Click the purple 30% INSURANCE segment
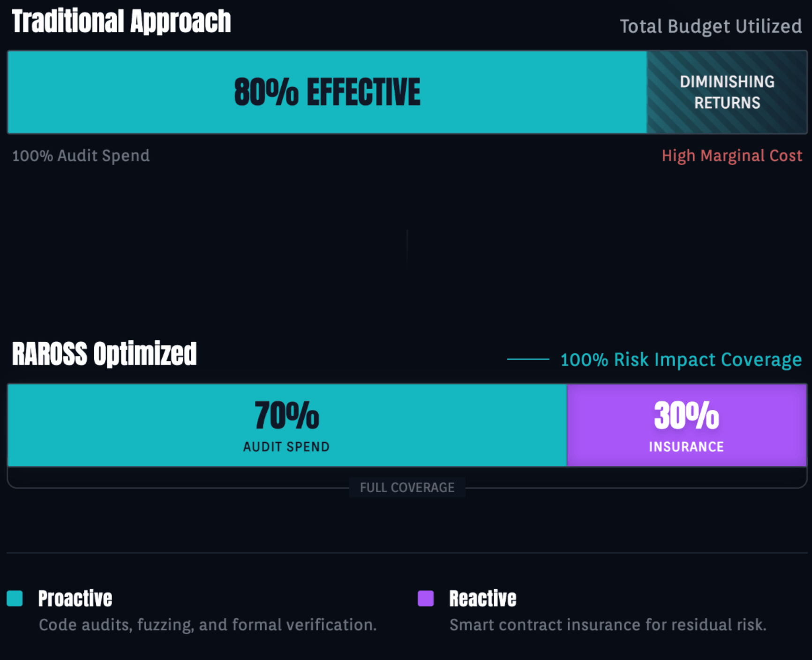Screen dimensions: 812x660 coord(686,425)
